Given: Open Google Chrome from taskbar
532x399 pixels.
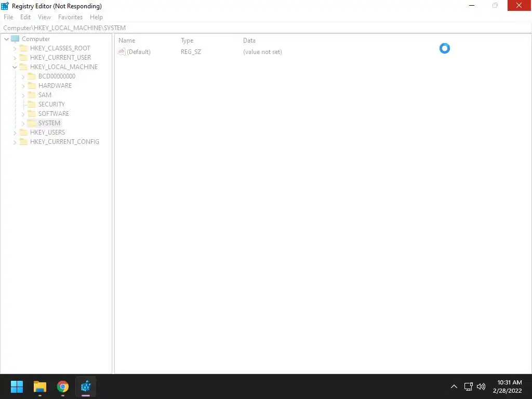Looking at the screenshot, I should [x=63, y=387].
